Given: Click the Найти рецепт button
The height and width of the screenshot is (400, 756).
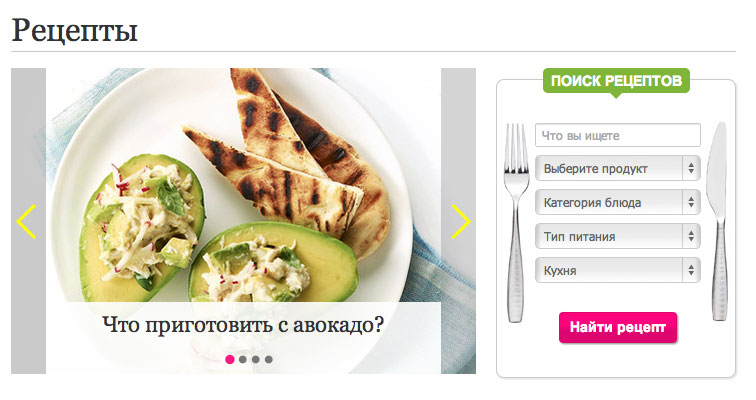Looking at the screenshot, I should (618, 328).
